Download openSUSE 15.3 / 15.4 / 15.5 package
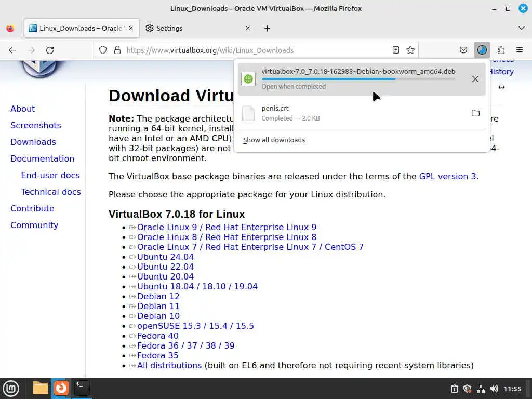The width and height of the screenshot is (532, 399). pyautogui.click(x=195, y=326)
